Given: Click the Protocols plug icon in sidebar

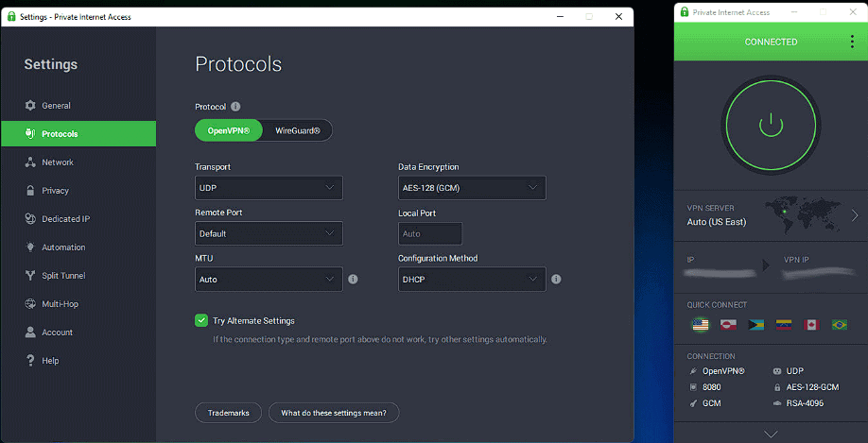Looking at the screenshot, I should [30, 134].
